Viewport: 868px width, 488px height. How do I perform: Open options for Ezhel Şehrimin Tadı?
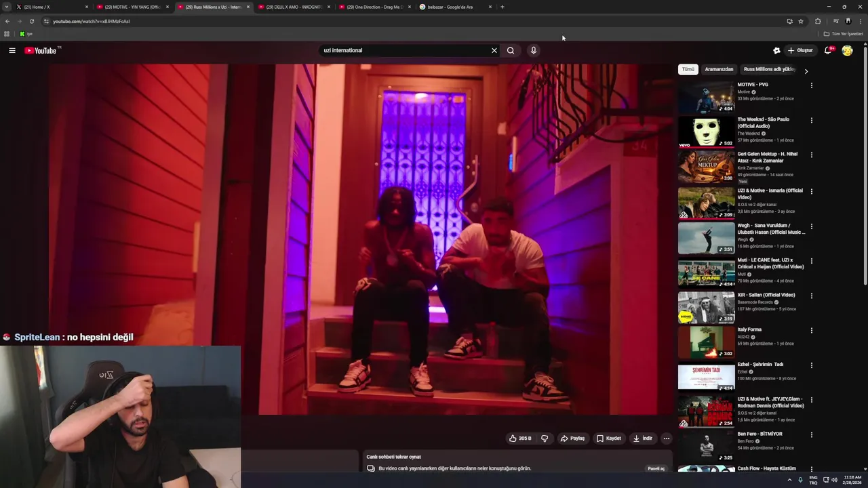tap(811, 365)
